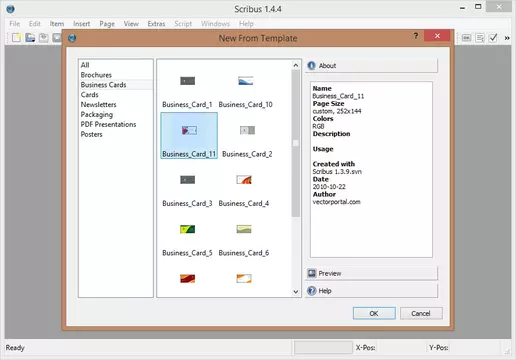Toggle the About info panel
The height and width of the screenshot is (360, 516).
coord(372,66)
